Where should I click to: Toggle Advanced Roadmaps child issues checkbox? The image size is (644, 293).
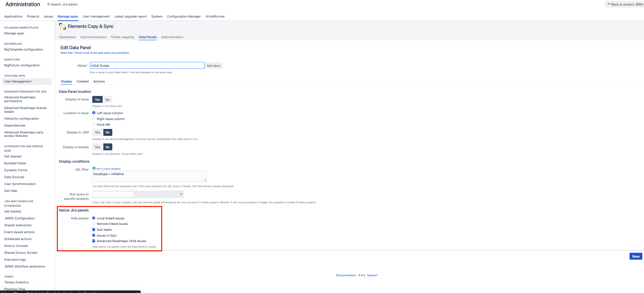(94, 241)
